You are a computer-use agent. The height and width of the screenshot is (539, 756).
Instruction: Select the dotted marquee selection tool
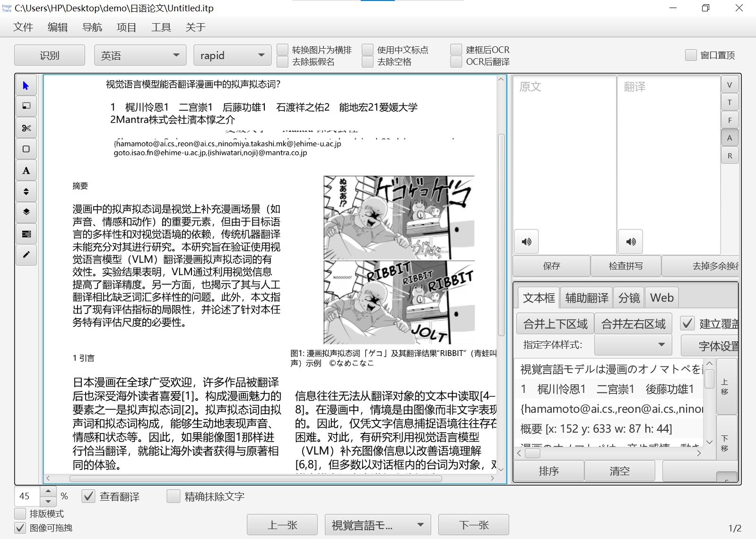[26, 106]
